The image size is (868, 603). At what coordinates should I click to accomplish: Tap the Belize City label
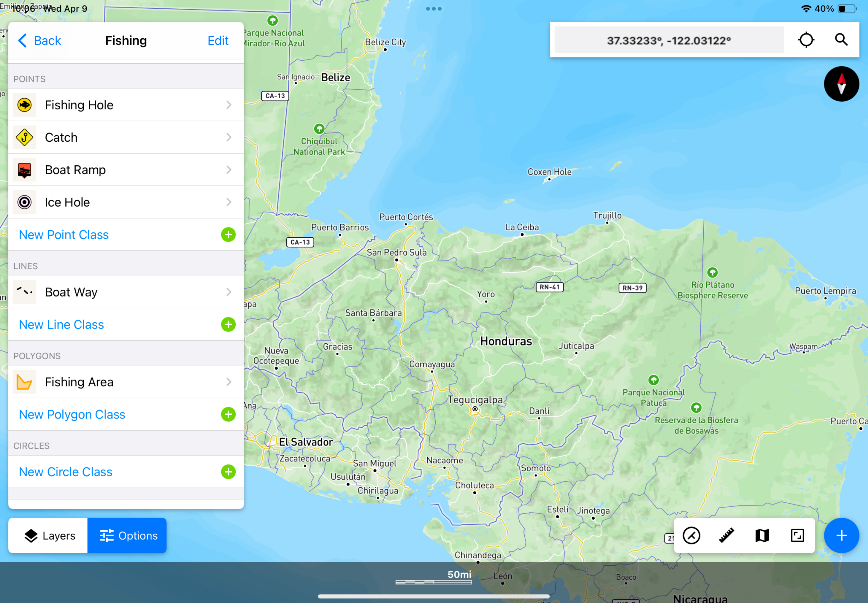[385, 42]
